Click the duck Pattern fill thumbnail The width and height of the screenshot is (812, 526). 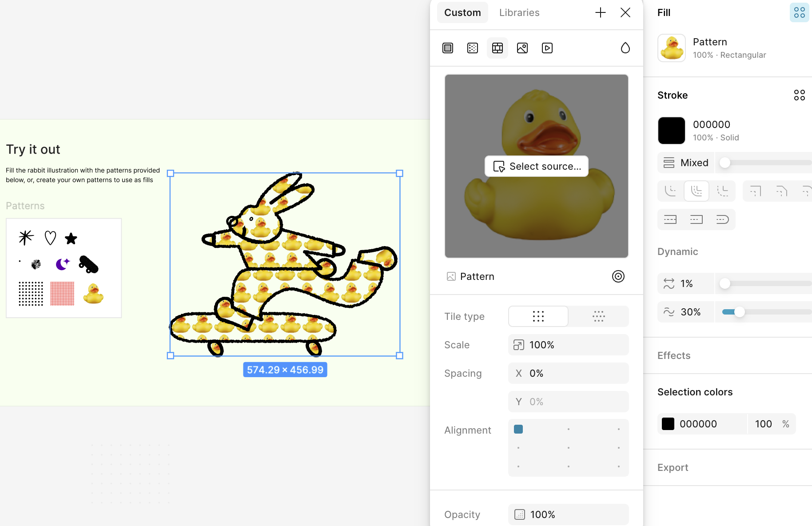pos(672,48)
